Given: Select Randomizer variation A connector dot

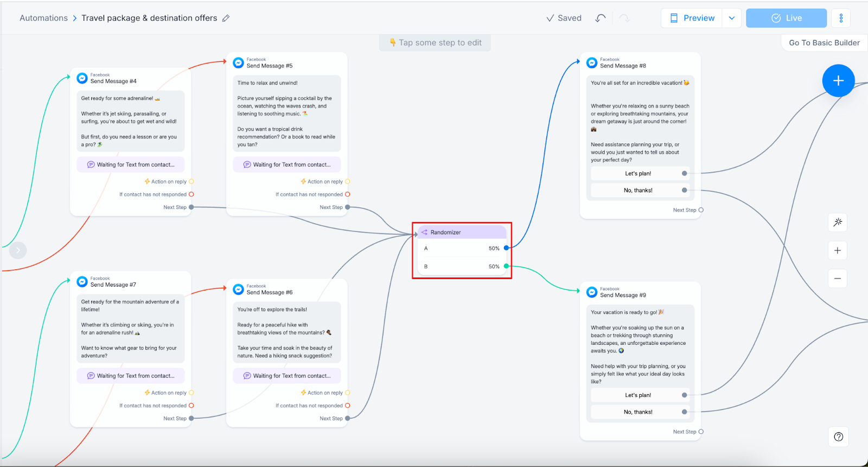Looking at the screenshot, I should click(506, 248).
